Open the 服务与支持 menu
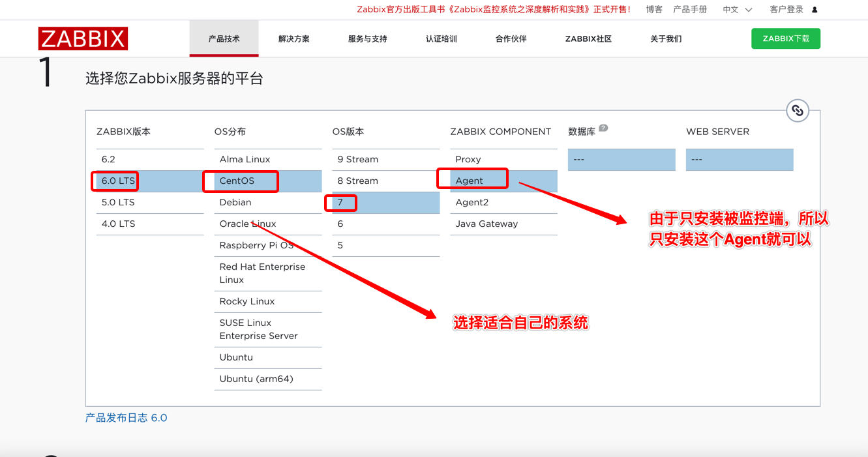 pos(368,38)
